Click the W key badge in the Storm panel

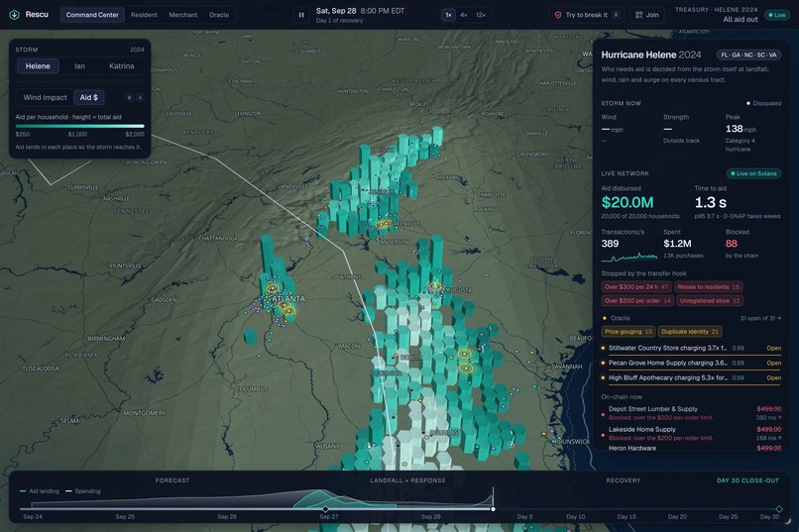coord(130,97)
